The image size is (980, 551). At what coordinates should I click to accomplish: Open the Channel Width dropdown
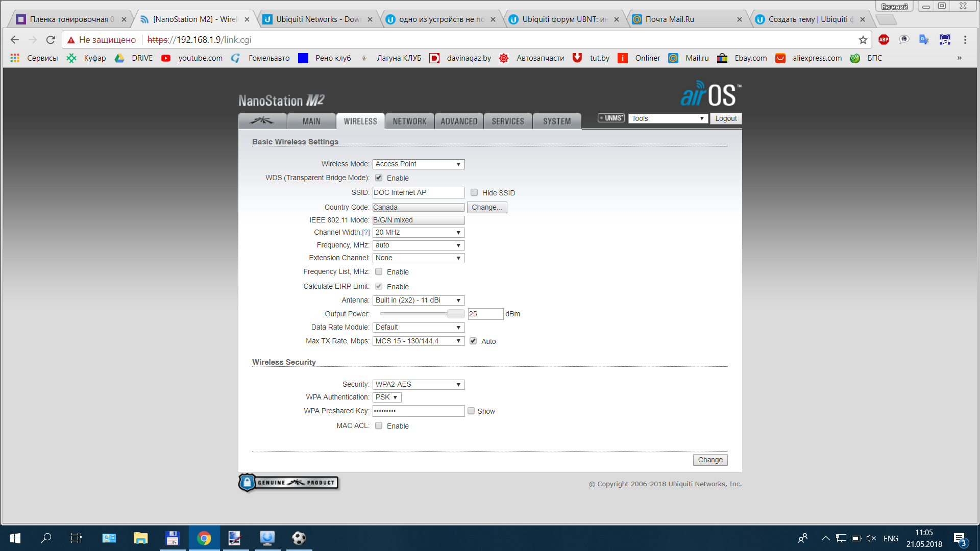point(419,232)
